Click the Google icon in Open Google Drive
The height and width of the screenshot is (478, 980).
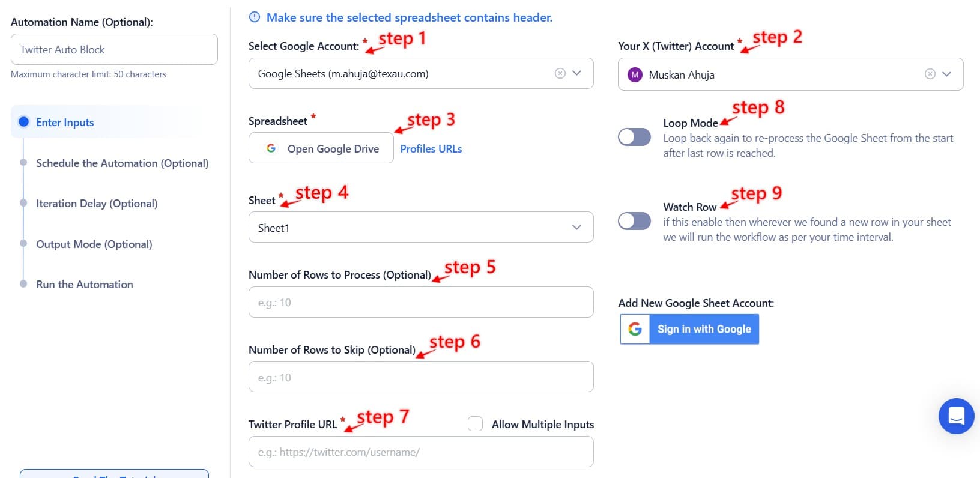tap(271, 148)
